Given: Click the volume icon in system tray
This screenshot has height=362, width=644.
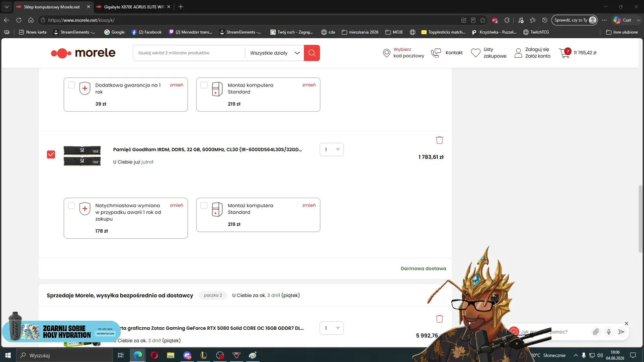Looking at the screenshot, I should point(600,355).
